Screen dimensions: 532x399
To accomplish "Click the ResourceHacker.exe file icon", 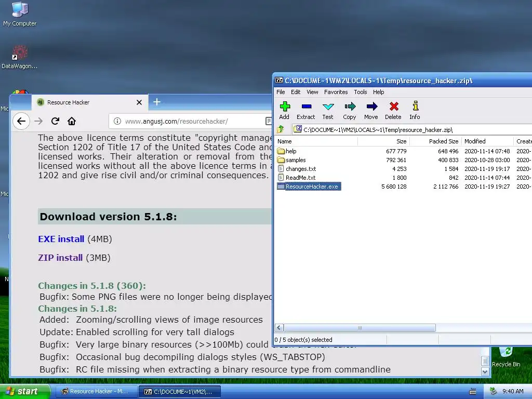I will pyautogui.click(x=281, y=187).
